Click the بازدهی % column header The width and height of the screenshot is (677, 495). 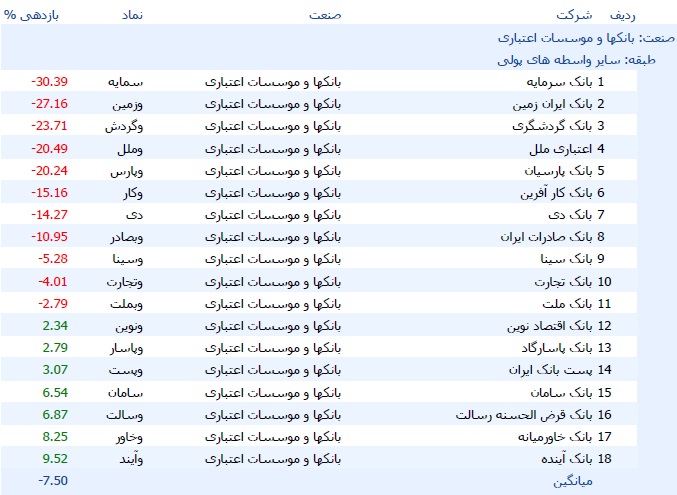(31, 15)
